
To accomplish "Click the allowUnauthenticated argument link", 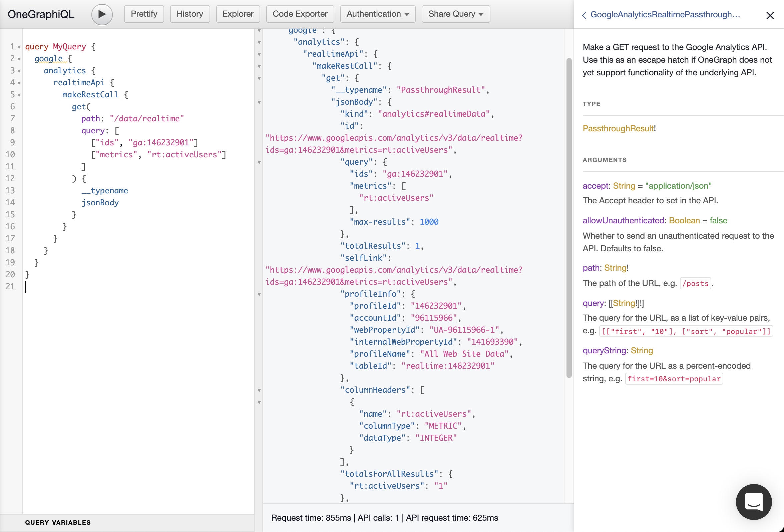I will tap(624, 220).
